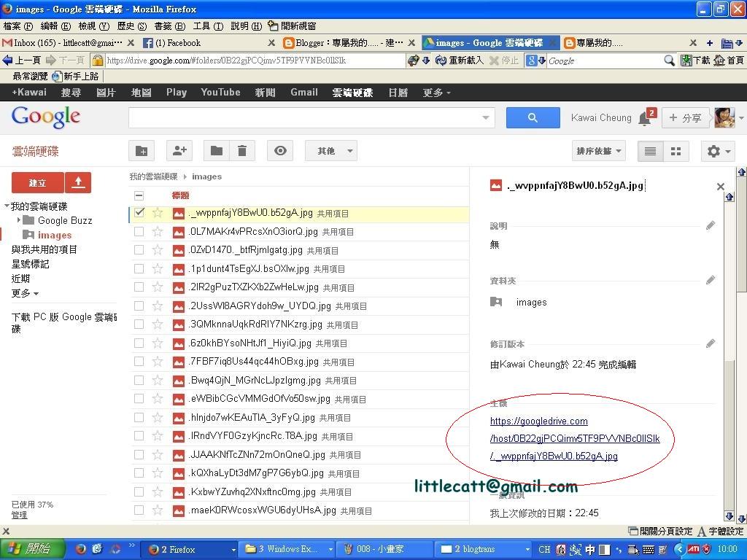The width and height of the screenshot is (747, 560).
Task: Open the googledrive.com host link
Action: tap(575, 438)
